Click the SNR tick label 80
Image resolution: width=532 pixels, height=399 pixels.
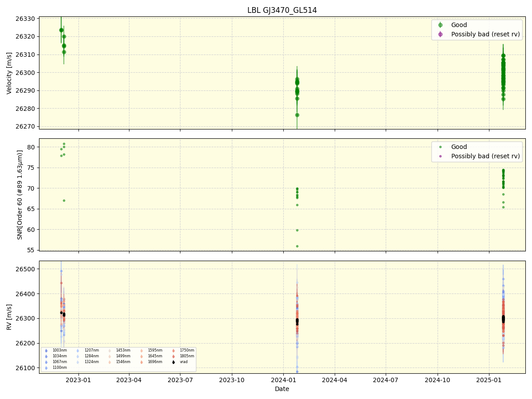click(x=32, y=147)
